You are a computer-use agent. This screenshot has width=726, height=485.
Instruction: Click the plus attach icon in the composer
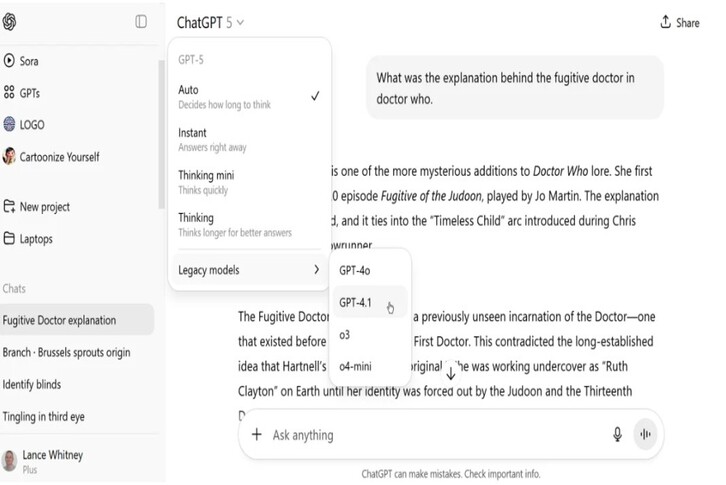point(257,435)
